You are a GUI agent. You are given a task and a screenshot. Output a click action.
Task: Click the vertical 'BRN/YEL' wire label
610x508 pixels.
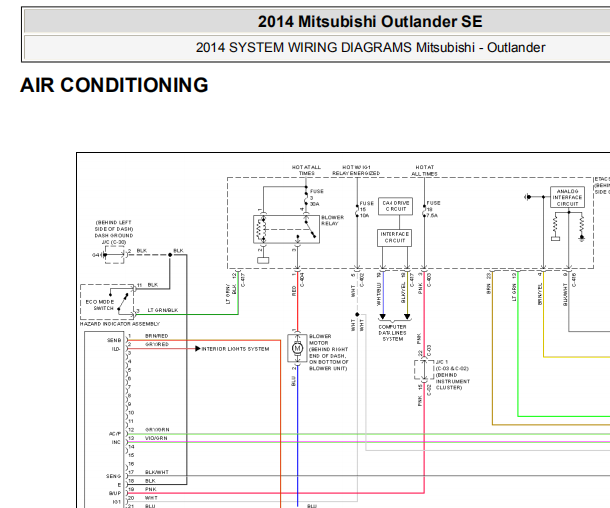click(x=540, y=294)
